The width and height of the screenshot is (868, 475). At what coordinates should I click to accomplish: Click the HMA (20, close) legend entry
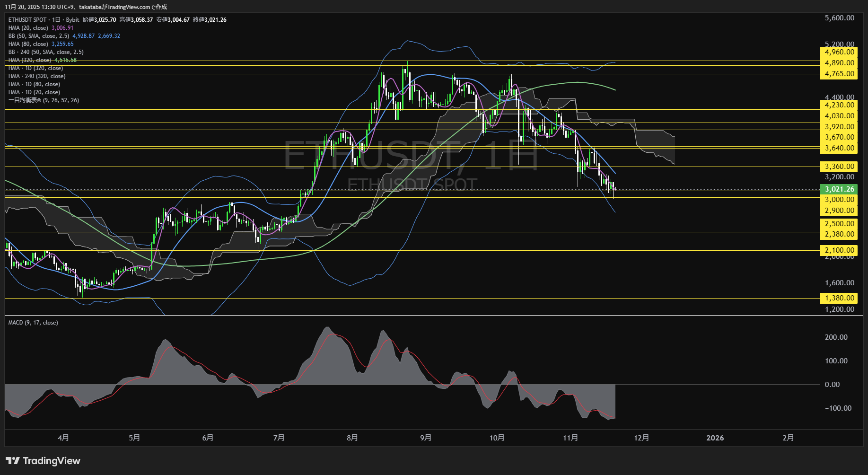(x=28, y=28)
